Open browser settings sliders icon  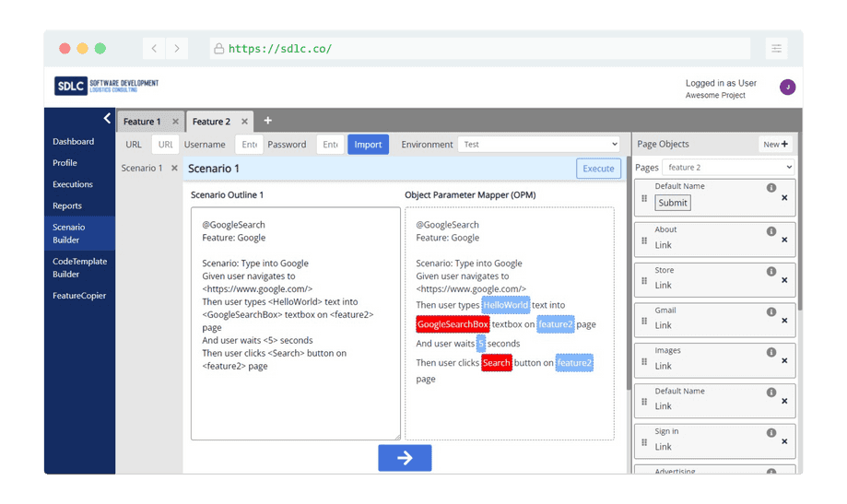pyautogui.click(x=776, y=49)
